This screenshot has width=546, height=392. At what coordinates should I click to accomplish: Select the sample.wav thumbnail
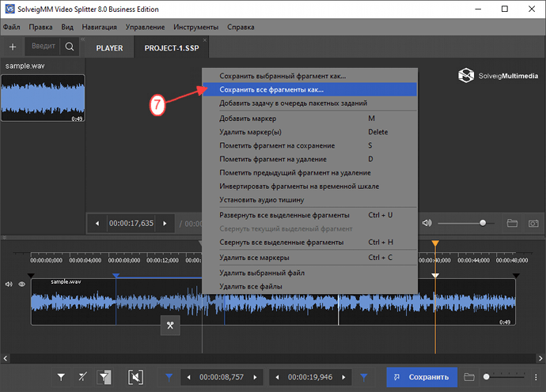point(43,98)
